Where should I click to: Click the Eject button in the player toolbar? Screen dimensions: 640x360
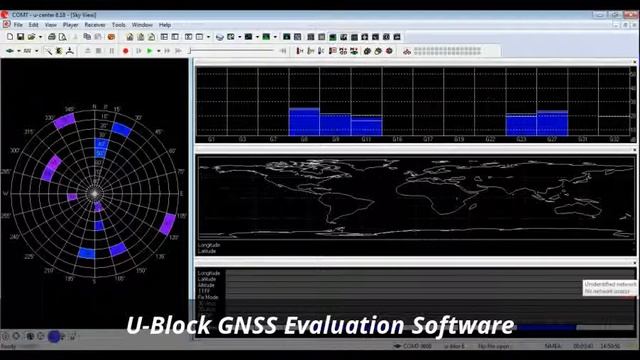tap(88, 51)
